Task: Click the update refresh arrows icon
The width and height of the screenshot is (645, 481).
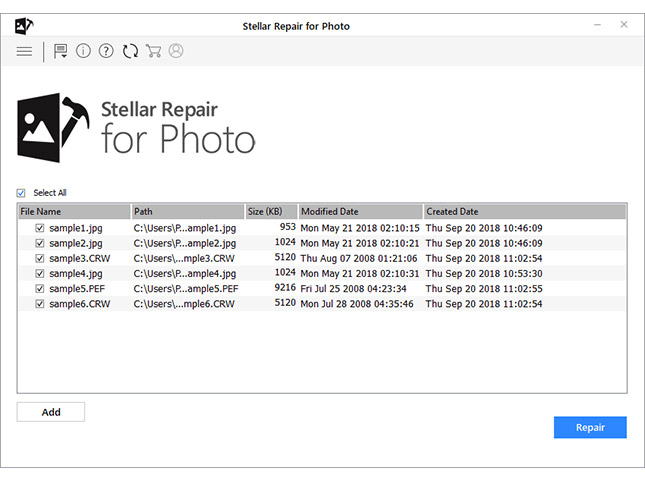Action: pyautogui.click(x=130, y=51)
